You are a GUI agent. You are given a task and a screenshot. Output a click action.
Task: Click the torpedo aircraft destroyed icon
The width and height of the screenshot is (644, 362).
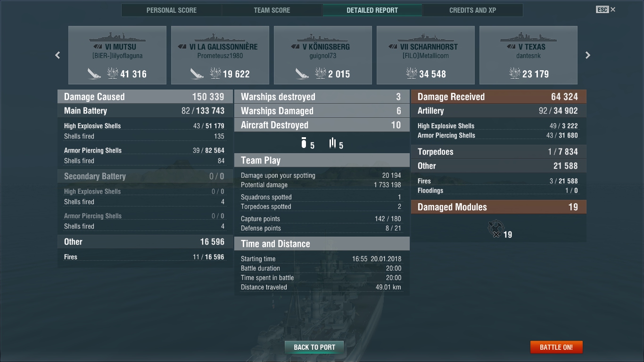pyautogui.click(x=333, y=143)
